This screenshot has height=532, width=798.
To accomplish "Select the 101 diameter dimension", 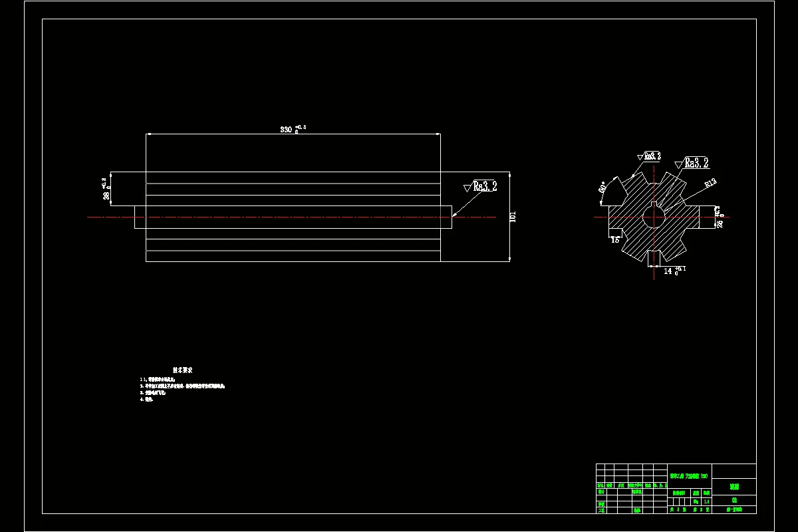I will pyautogui.click(x=514, y=217).
